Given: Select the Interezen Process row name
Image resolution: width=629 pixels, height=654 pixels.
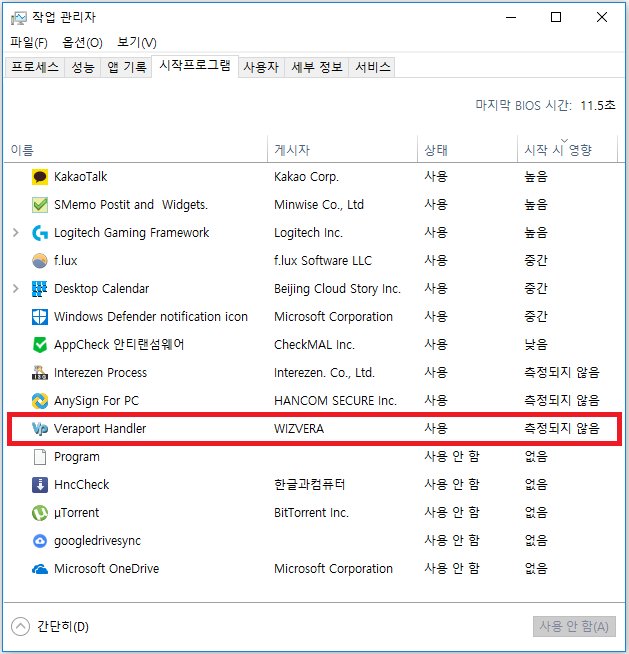Looking at the screenshot, I should [x=101, y=373].
